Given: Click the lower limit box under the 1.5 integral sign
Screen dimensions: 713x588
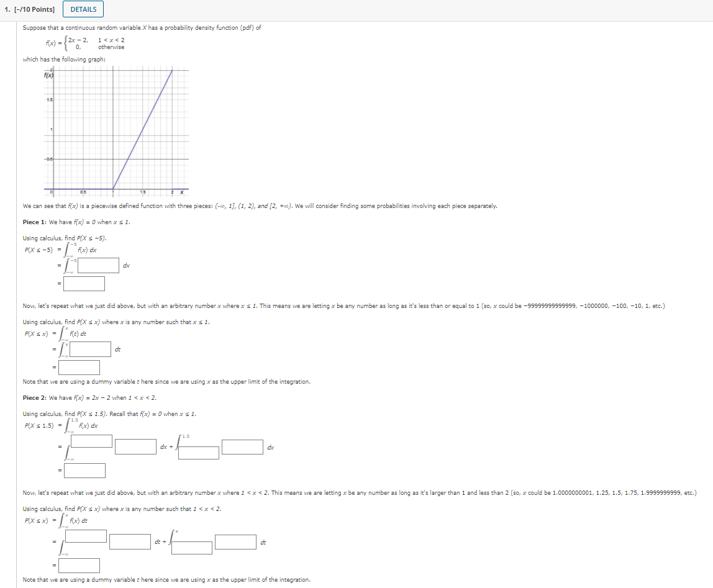Looking at the screenshot, I should [198, 453].
